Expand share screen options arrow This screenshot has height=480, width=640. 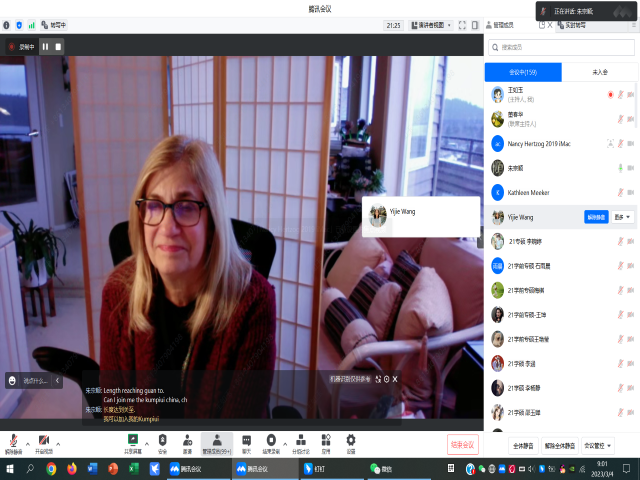tap(147, 444)
